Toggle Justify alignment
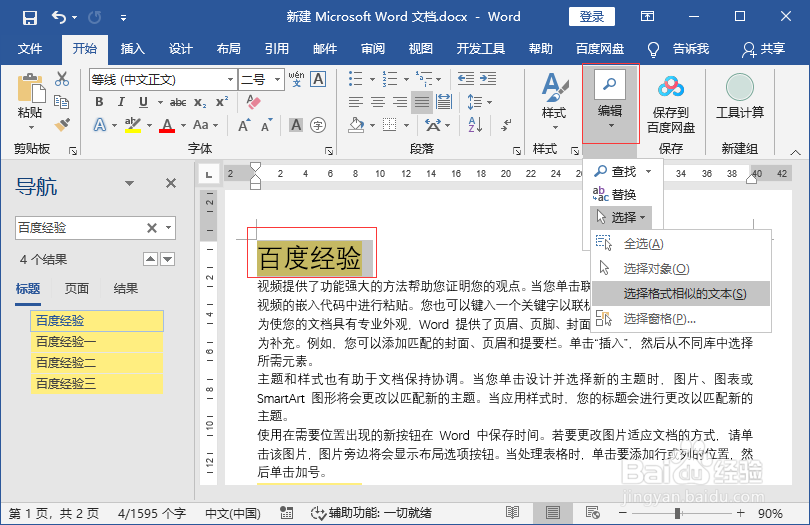Screen dimensions: 810x525 click(422, 102)
